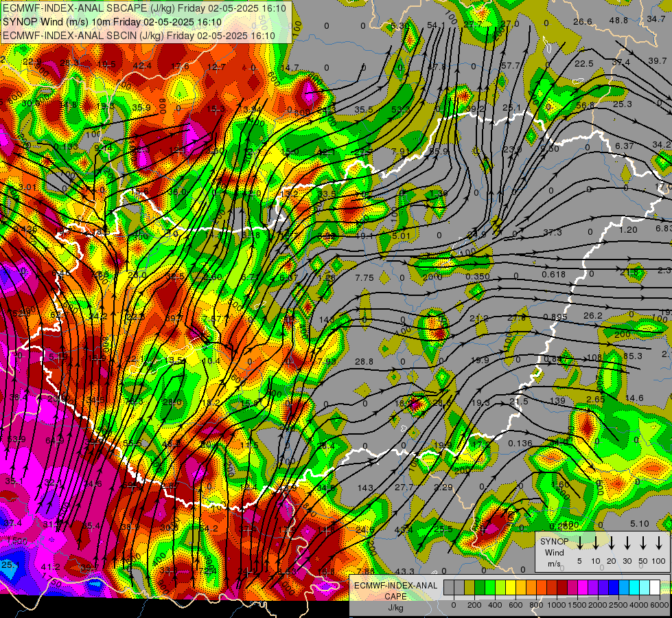Select the SBCIN title line
This screenshot has height=618, width=672.
[139, 36]
